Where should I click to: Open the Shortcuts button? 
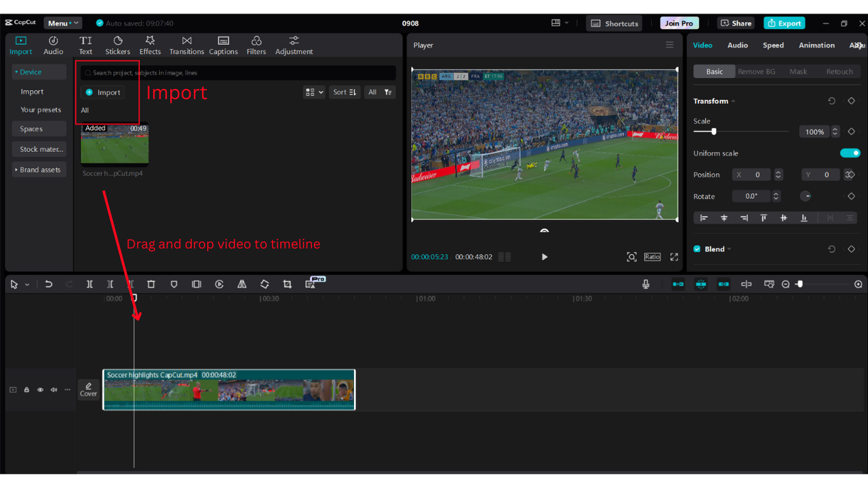614,23
